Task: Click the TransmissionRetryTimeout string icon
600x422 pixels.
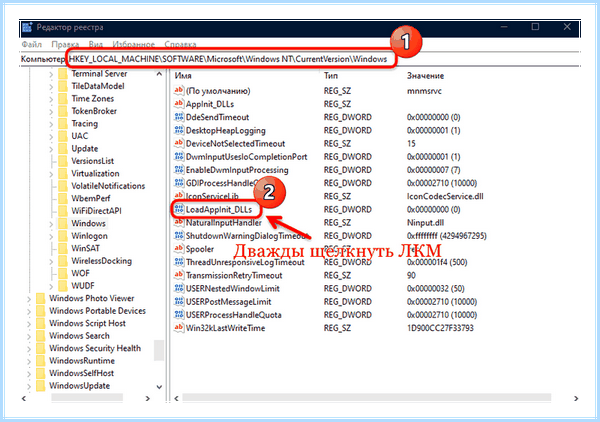Action: pos(179,275)
